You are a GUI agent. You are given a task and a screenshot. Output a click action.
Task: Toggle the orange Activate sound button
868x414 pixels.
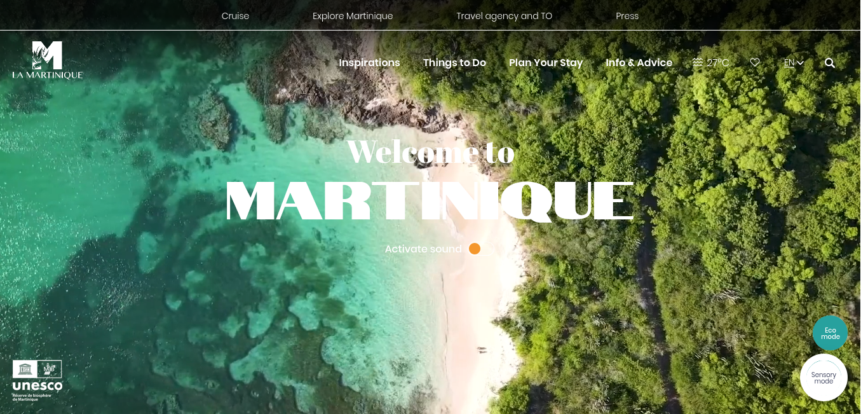[475, 249]
